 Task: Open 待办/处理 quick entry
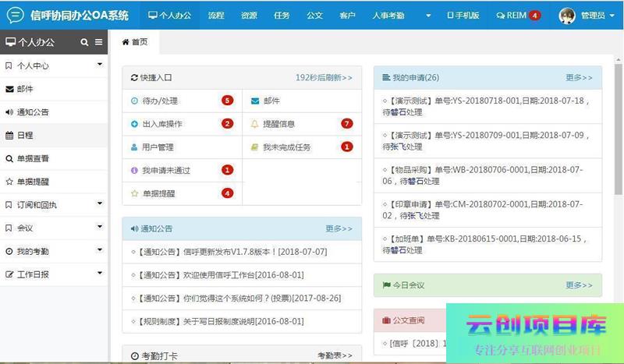click(x=161, y=101)
